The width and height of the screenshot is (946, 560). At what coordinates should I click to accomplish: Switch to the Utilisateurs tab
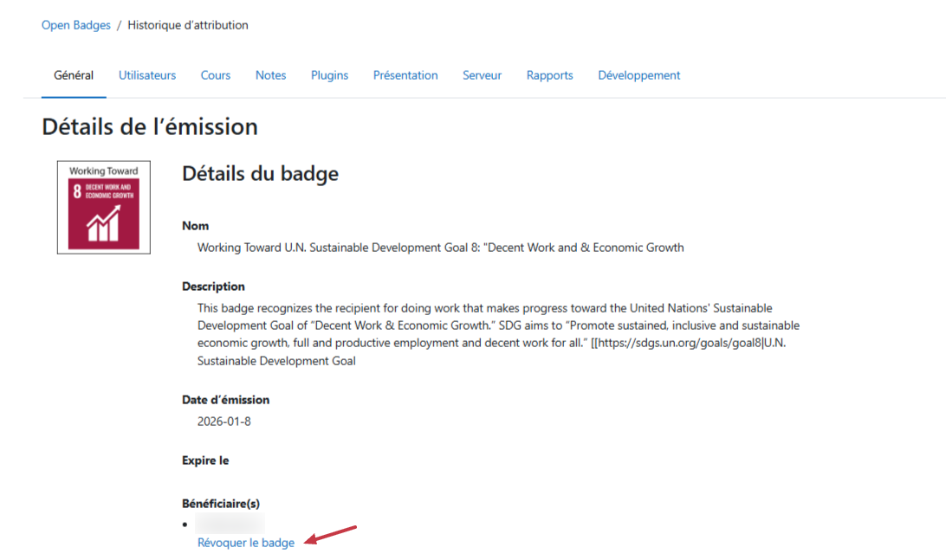[x=147, y=75]
